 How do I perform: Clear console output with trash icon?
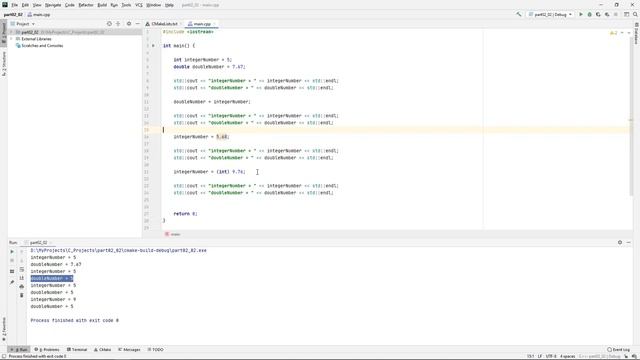click(22, 295)
